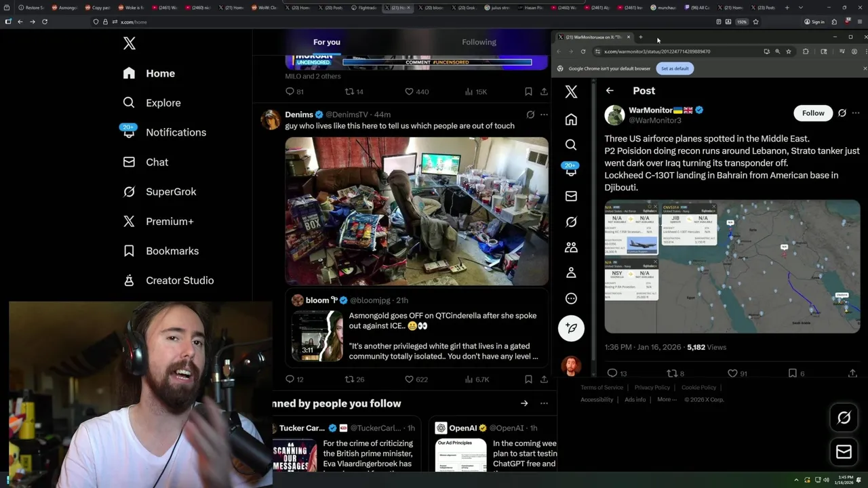Open the messy room photo in Denims post
The image size is (868, 488).
tap(416, 211)
